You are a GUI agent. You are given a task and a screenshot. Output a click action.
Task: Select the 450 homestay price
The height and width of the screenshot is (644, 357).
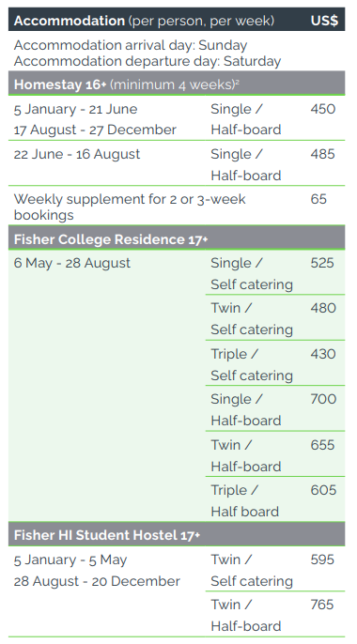(x=323, y=109)
